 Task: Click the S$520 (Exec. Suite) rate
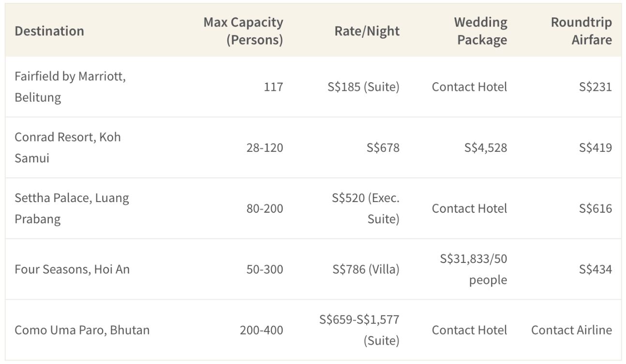(366, 208)
